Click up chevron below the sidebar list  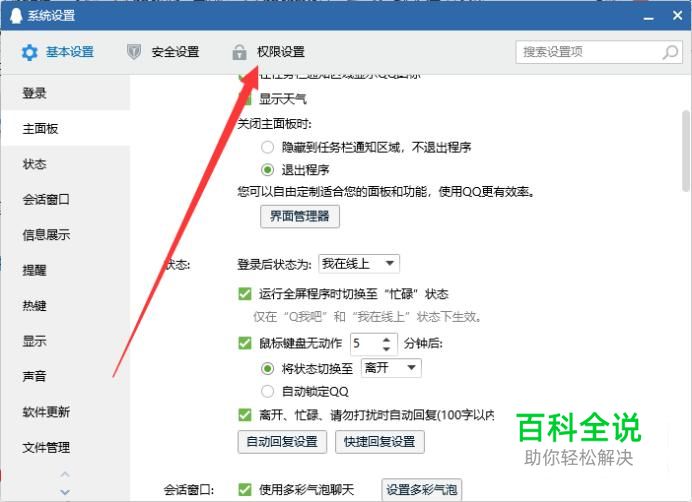click(65, 475)
